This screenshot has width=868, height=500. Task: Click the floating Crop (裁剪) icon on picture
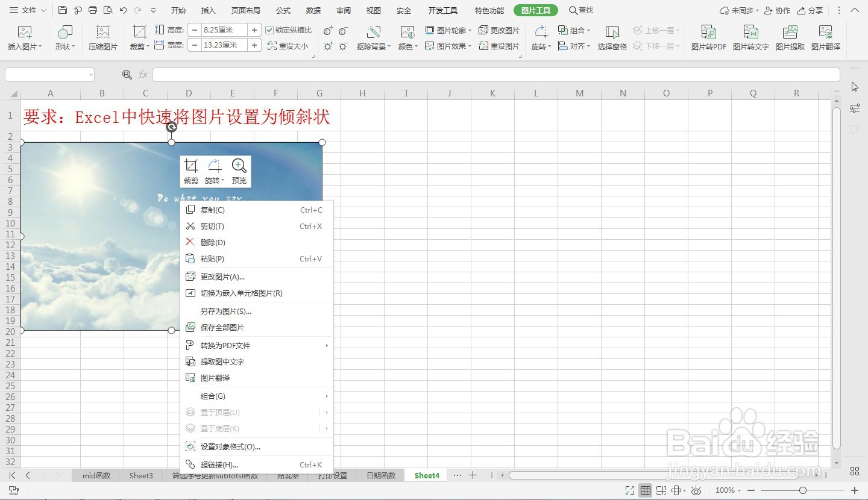click(x=191, y=170)
